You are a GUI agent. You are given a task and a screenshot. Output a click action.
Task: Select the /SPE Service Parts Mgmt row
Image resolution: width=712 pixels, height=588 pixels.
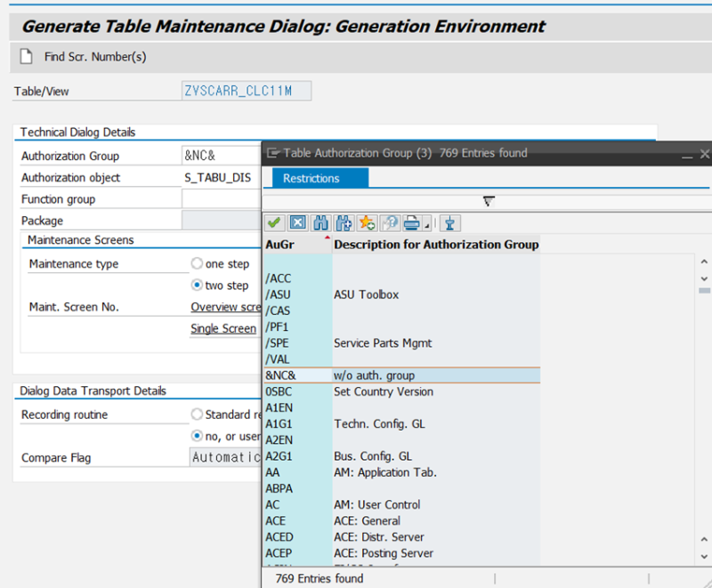tap(402, 343)
